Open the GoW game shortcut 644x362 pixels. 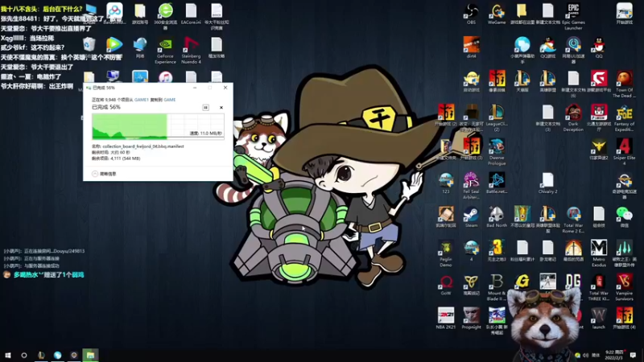point(446,282)
